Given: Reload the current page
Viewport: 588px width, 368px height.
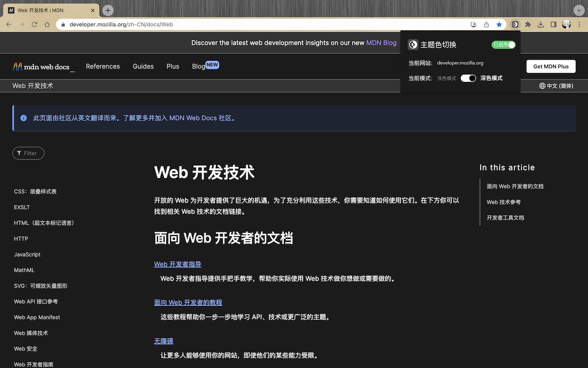Looking at the screenshot, I should [34, 24].
